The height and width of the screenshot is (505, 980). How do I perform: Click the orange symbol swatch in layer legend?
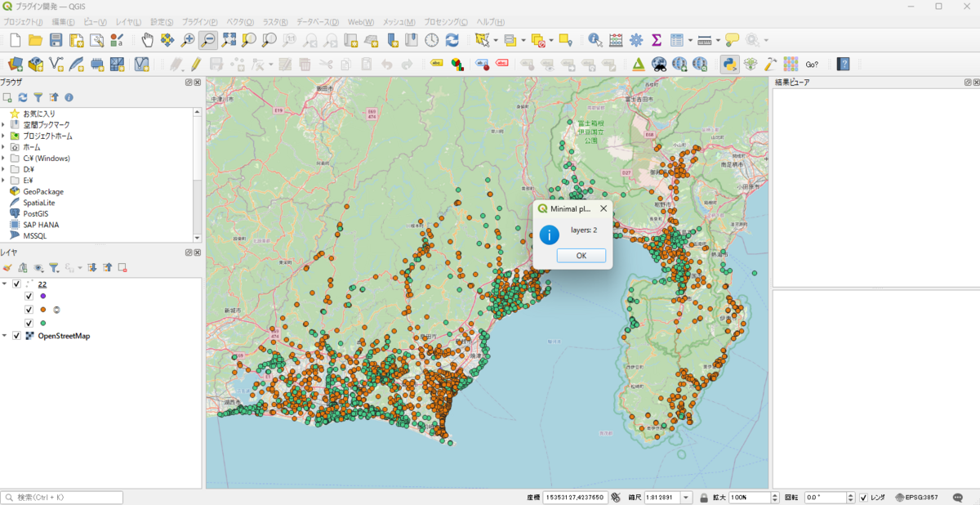point(42,310)
